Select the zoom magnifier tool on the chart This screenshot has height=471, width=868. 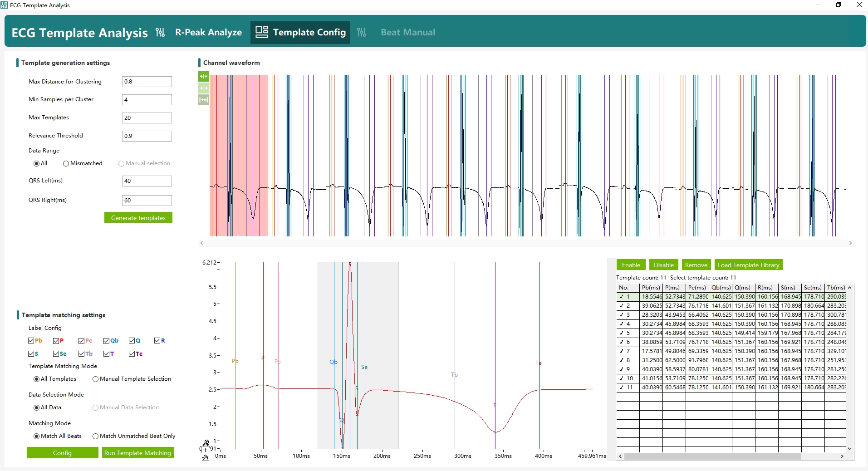206,442
